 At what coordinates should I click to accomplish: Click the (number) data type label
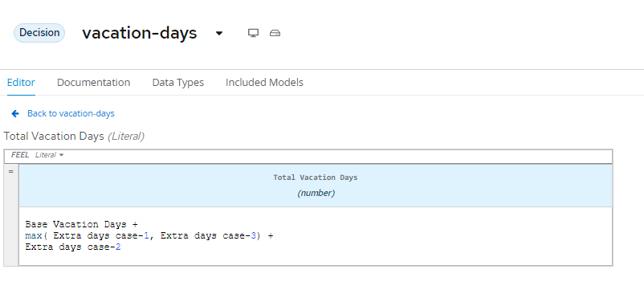316,193
